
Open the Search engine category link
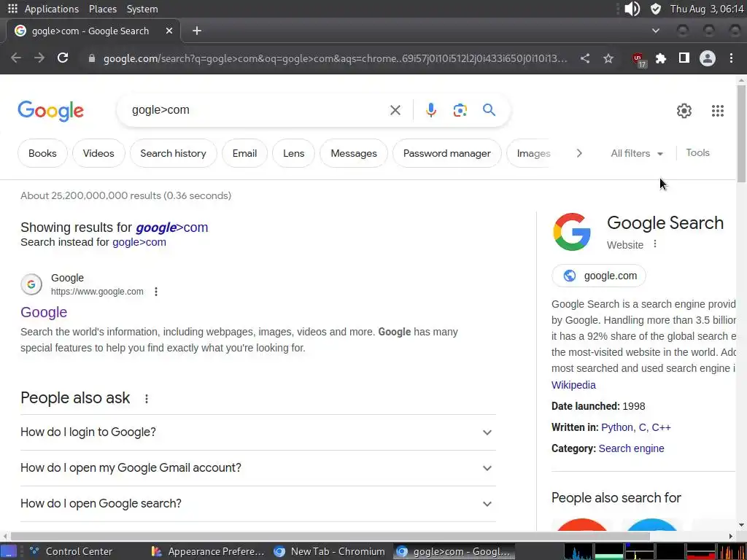click(631, 448)
